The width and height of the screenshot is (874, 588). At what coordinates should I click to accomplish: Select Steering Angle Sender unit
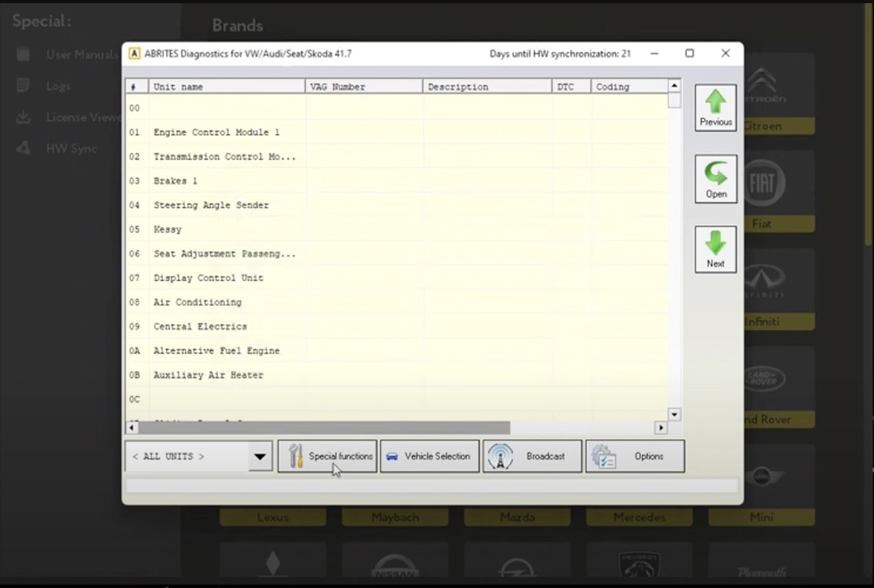point(397,205)
